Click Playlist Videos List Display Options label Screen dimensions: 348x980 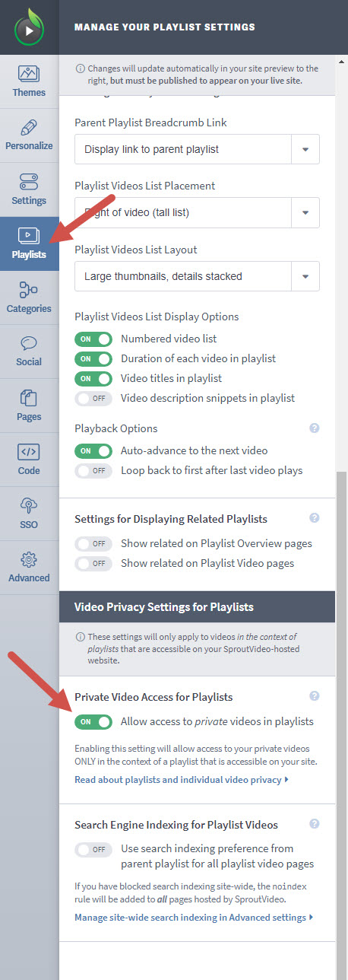(157, 317)
